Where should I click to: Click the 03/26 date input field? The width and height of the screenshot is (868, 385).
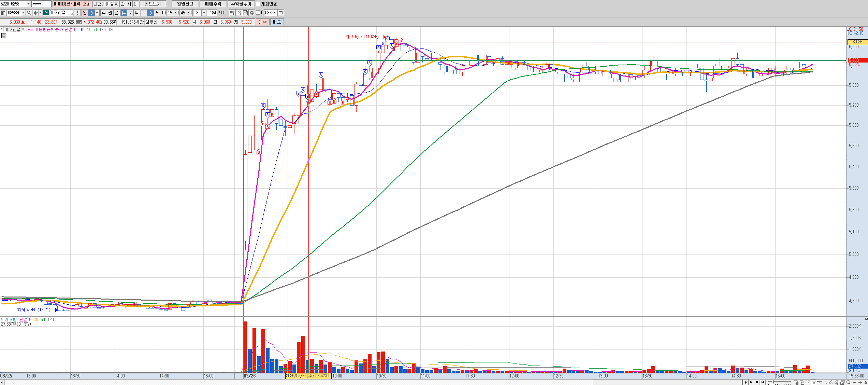(x=271, y=13)
